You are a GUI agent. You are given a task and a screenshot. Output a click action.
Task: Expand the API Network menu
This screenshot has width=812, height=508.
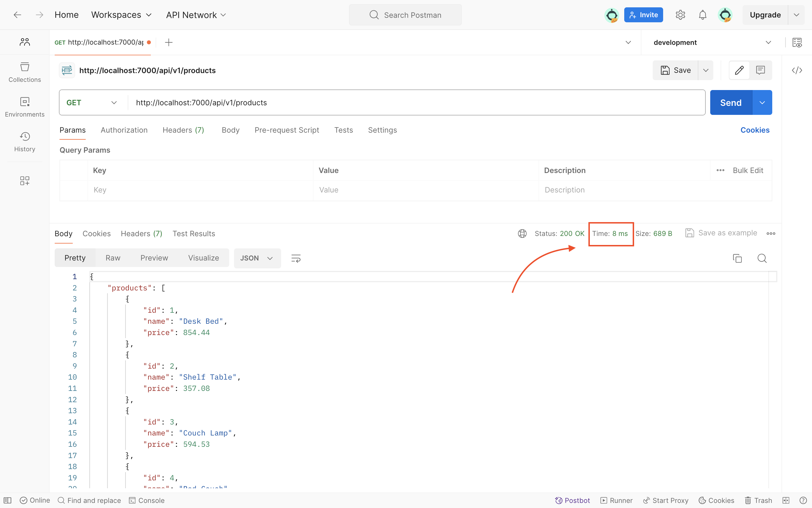click(x=196, y=15)
